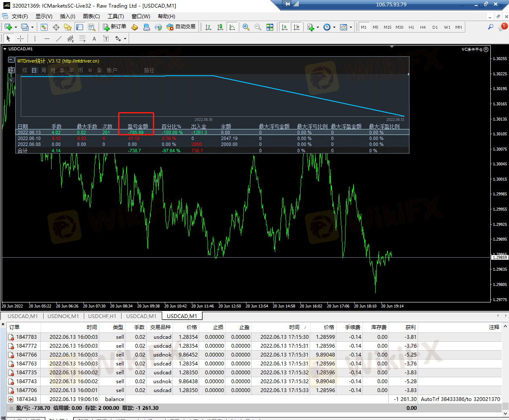
Task: Open MetaEditor yellow book icon
Action: pos(135,27)
